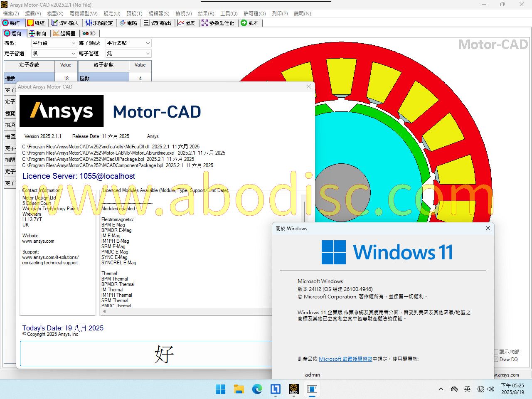Select IM Thermal in modules list

tap(112, 290)
